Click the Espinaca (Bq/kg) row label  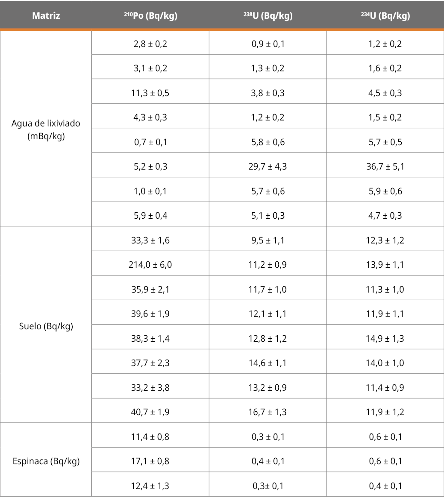coord(46,461)
